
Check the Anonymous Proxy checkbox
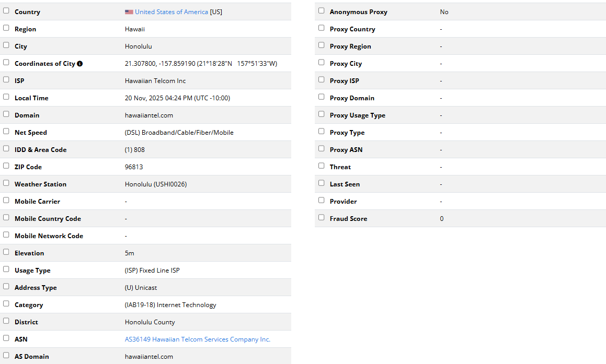point(321,10)
